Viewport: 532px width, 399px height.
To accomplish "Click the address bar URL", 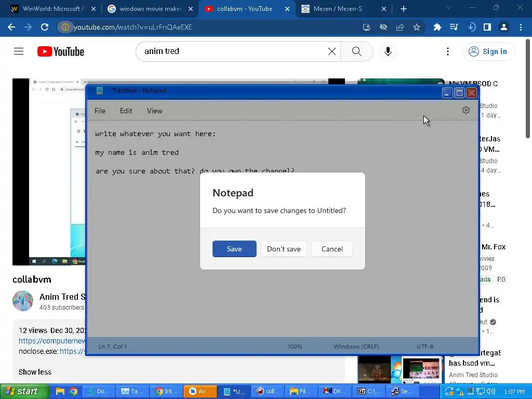I will pos(132,27).
